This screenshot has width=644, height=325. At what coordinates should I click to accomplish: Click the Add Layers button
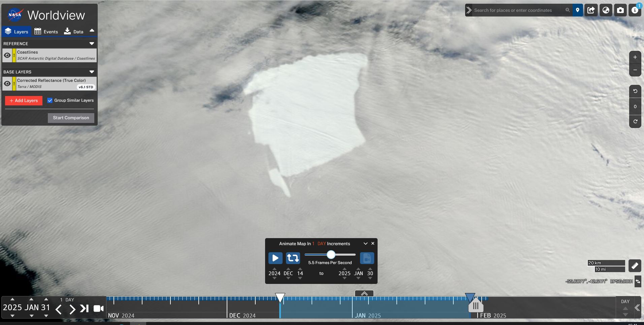tap(24, 100)
